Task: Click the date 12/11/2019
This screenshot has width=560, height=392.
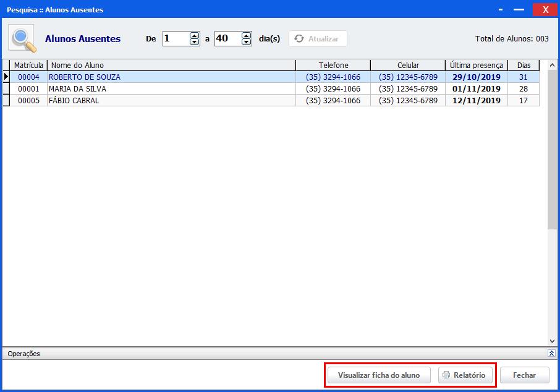Action: 477,100
